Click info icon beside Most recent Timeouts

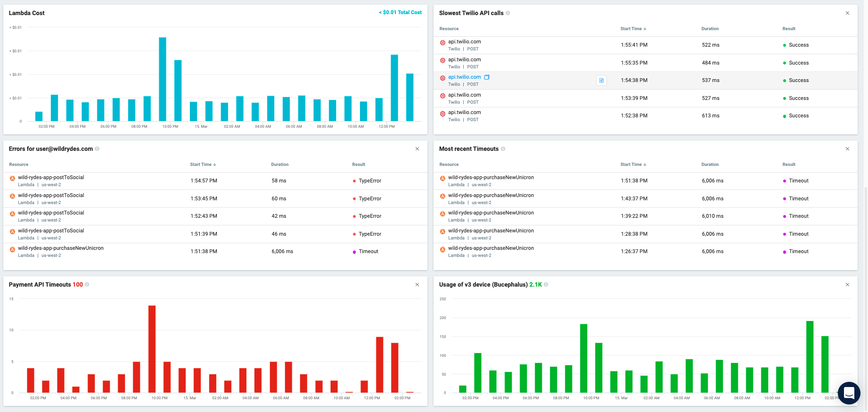click(x=503, y=149)
